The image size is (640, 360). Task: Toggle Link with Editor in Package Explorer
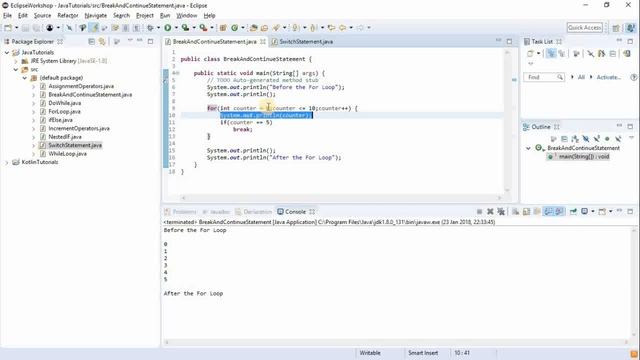click(x=102, y=42)
